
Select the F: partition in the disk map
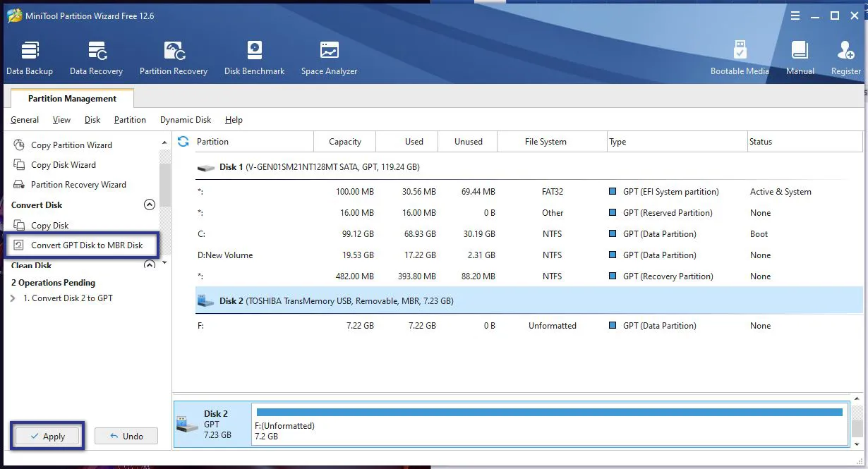(494, 423)
